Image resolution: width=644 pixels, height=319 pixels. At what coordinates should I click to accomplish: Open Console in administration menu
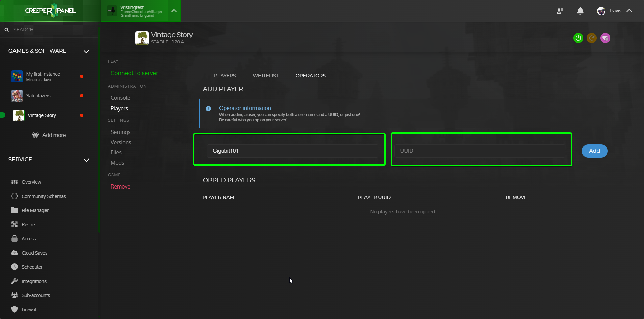pyautogui.click(x=120, y=98)
